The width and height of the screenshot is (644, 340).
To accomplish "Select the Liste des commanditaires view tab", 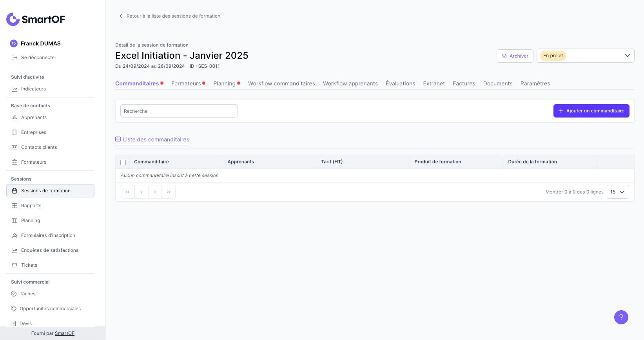I will 152,139.
